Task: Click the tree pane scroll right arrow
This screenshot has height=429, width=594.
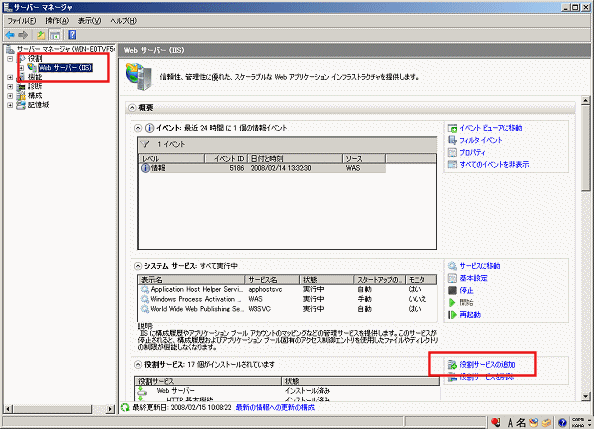Action: 110,409
